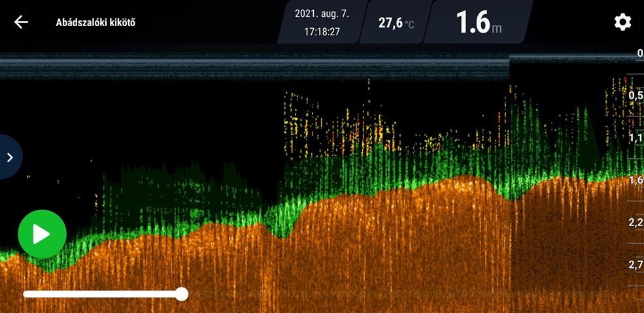Image resolution: width=644 pixels, height=313 pixels.
Task: Click the 2,7 depth scale label
Action: click(x=636, y=264)
